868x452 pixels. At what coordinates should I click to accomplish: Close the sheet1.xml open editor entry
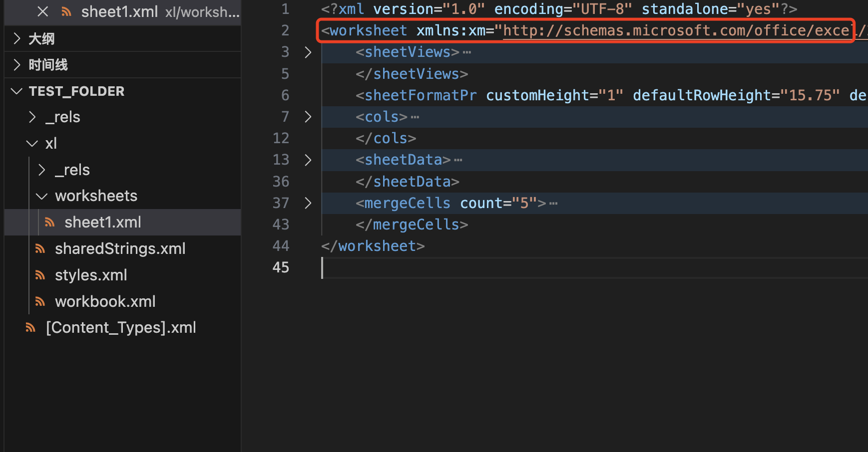tap(43, 11)
